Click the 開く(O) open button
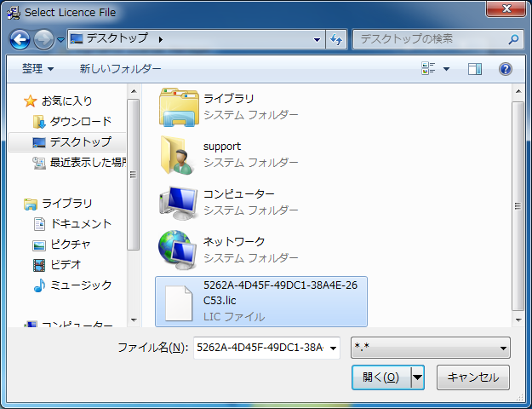Screen dimensions: 532x409 (x=381, y=377)
